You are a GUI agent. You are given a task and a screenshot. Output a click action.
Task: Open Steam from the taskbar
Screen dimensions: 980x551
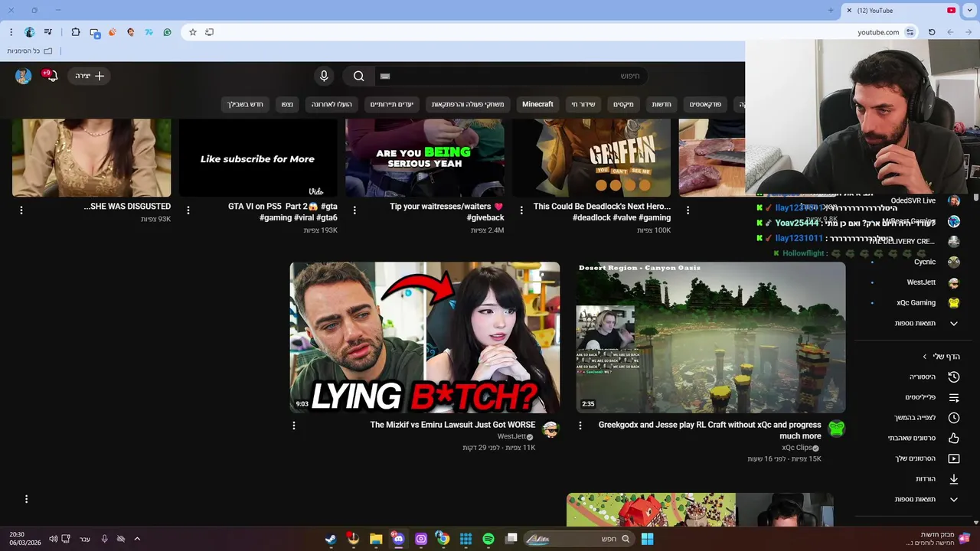(x=331, y=539)
